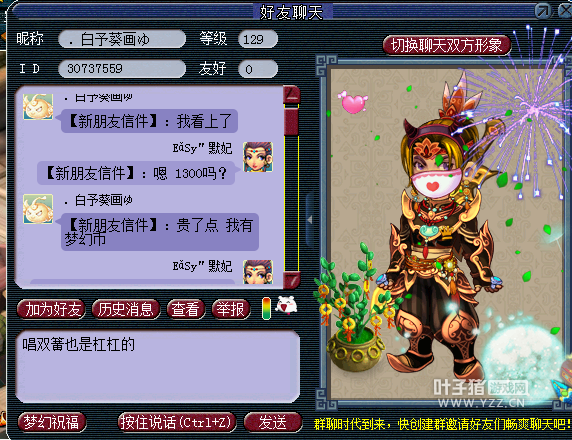Toggle 切换聊天双方形象 to switch avatars
572x440 pixels.
pos(447,46)
